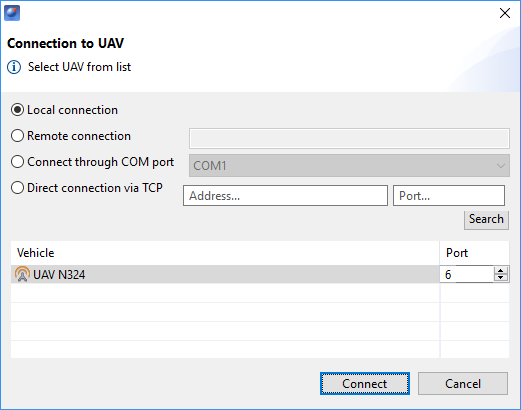Screen dimensions: 521x410
Task: Select the Local connection radio button
Action: [17, 110]
